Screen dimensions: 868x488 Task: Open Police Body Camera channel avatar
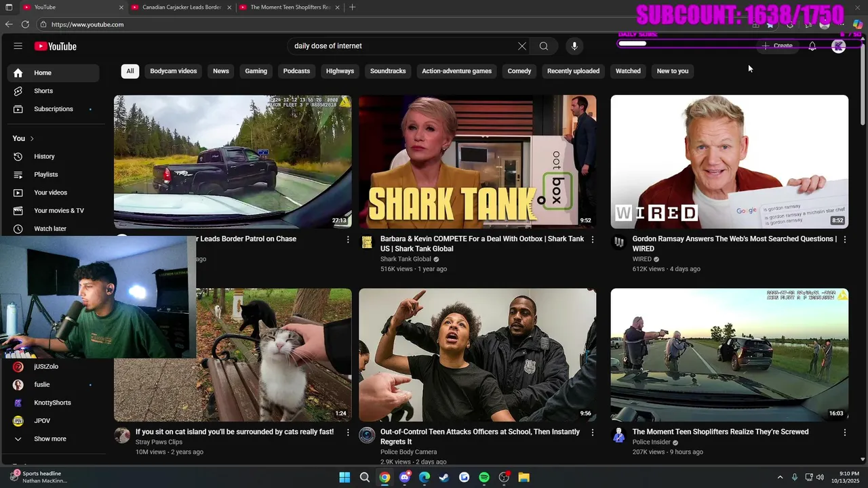click(x=367, y=435)
